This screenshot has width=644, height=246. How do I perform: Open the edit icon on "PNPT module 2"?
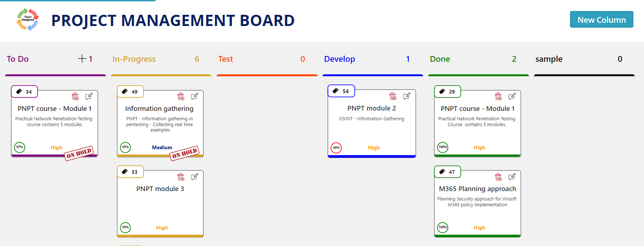click(407, 96)
